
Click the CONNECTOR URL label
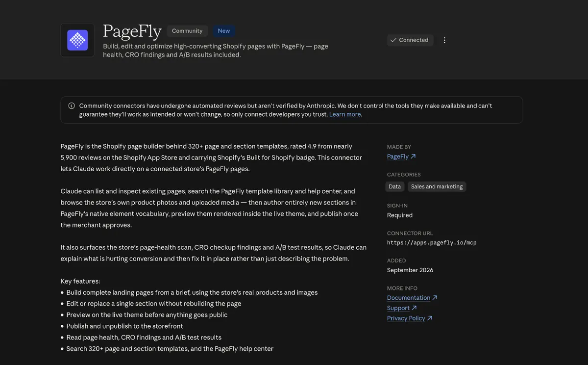(x=410, y=234)
